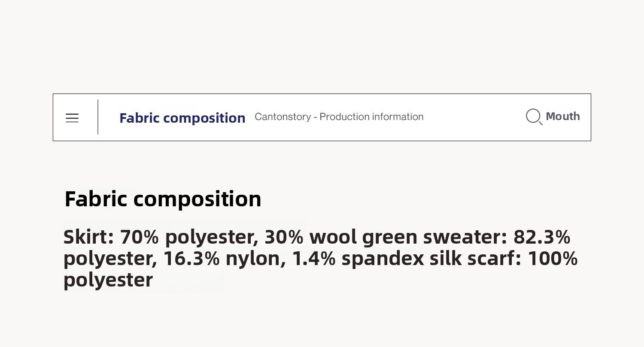Viewport: 644px width, 347px height.
Task: Click the text Skirt: 70% polyester
Action: click(161, 237)
